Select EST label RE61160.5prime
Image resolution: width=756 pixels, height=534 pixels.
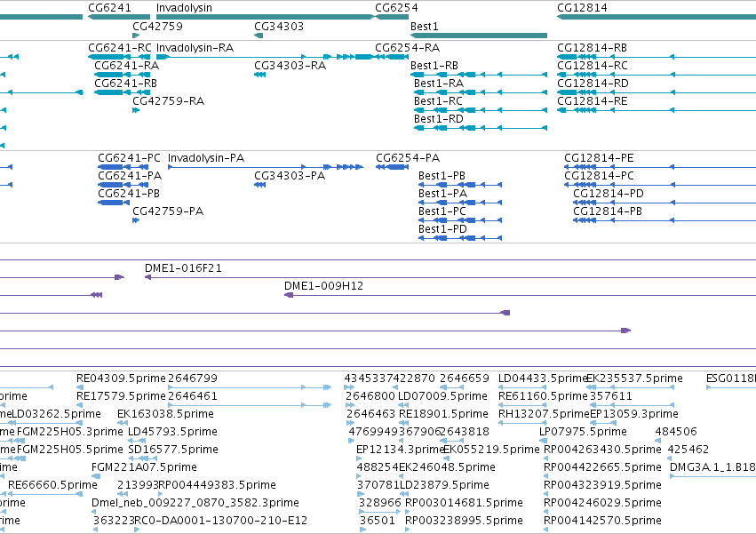(543, 396)
